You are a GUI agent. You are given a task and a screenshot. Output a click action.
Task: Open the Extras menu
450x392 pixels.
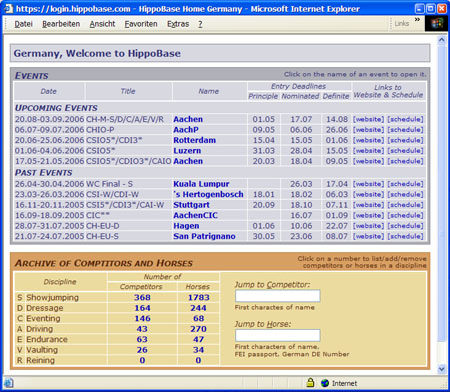click(x=178, y=24)
